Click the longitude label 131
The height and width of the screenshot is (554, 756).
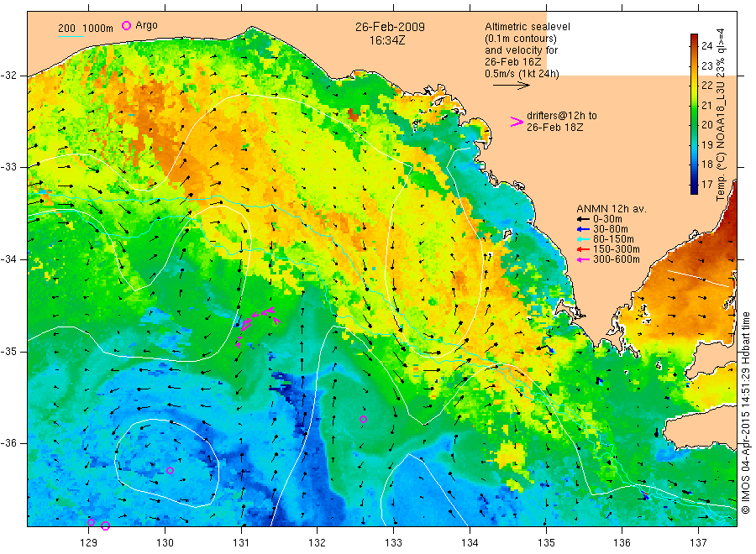click(x=241, y=542)
